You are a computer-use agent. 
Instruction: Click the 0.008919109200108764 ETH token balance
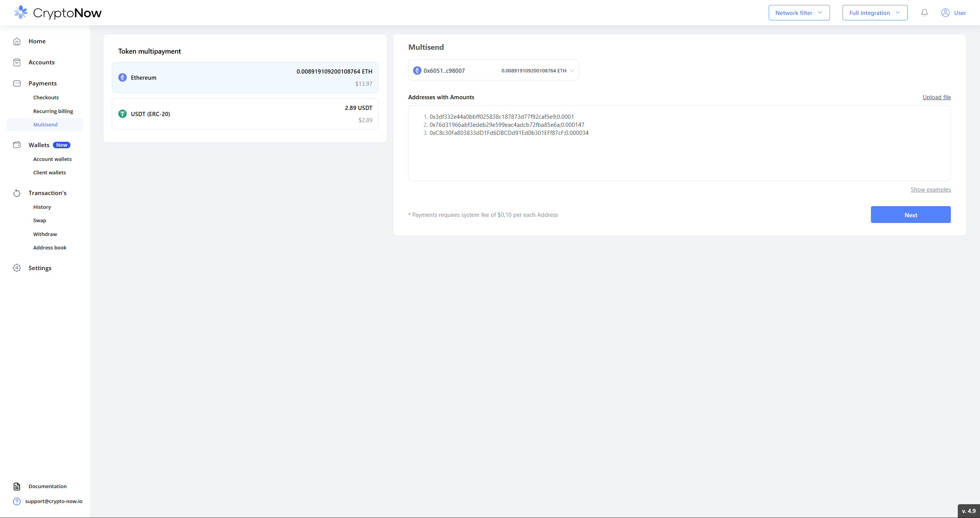pyautogui.click(x=334, y=72)
